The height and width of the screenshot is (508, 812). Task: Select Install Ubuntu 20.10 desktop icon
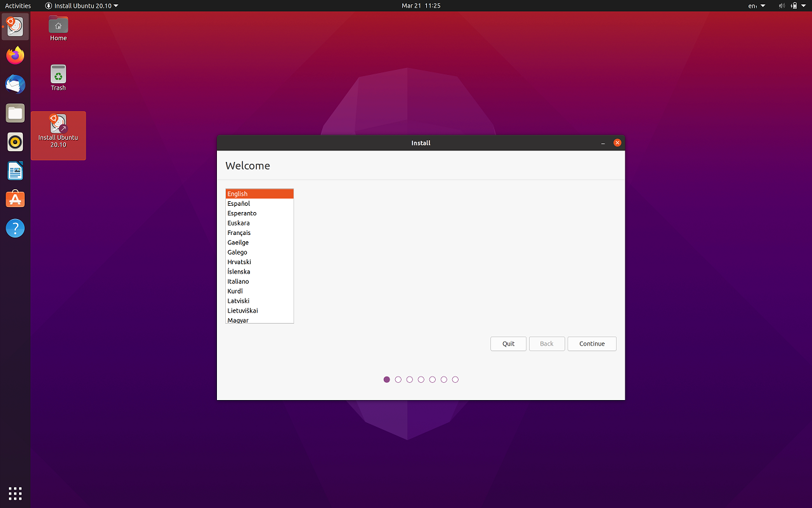pos(58,135)
